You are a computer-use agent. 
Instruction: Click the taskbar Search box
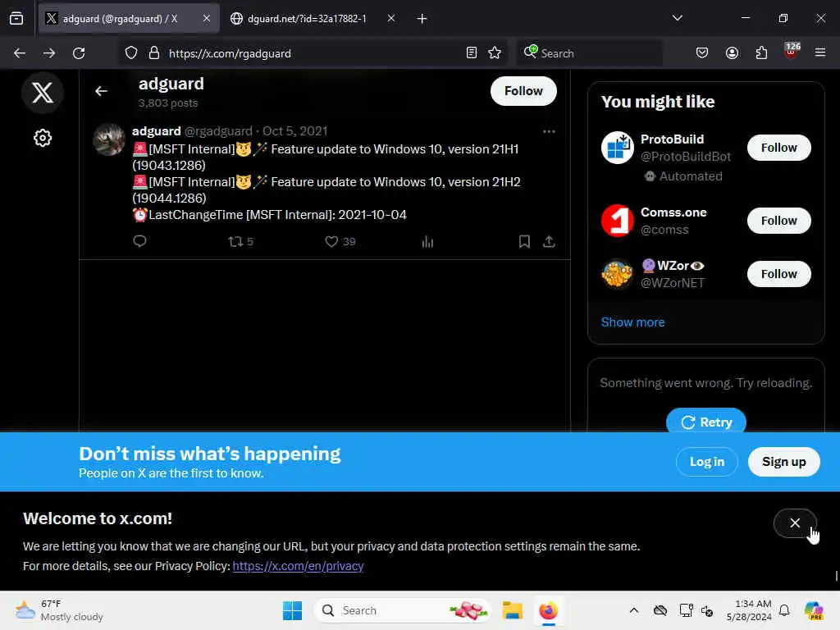(x=402, y=610)
